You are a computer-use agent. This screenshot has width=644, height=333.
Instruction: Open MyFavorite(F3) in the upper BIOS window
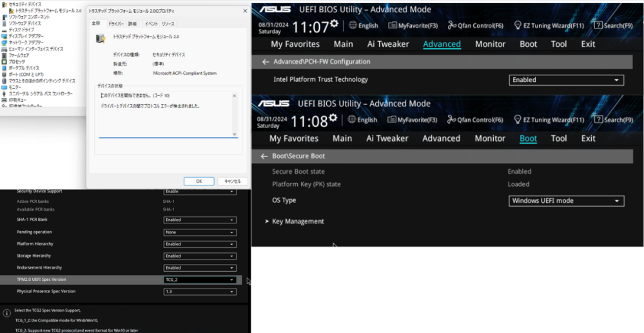[413, 26]
